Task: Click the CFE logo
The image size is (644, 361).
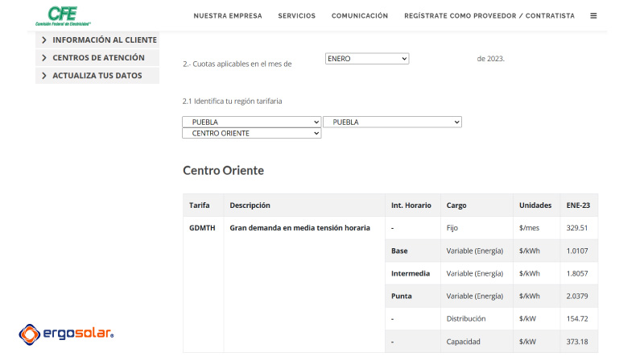Action: click(64, 15)
